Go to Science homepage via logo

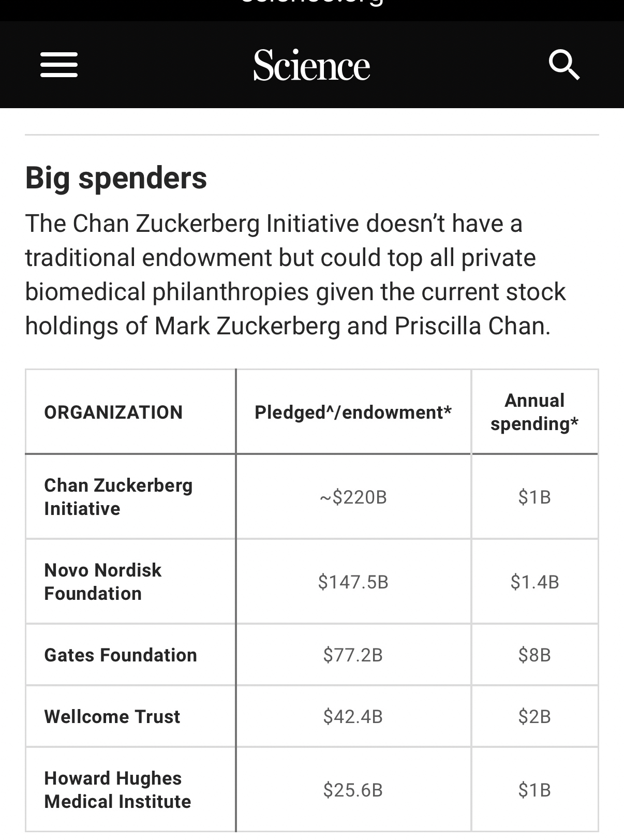tap(311, 65)
